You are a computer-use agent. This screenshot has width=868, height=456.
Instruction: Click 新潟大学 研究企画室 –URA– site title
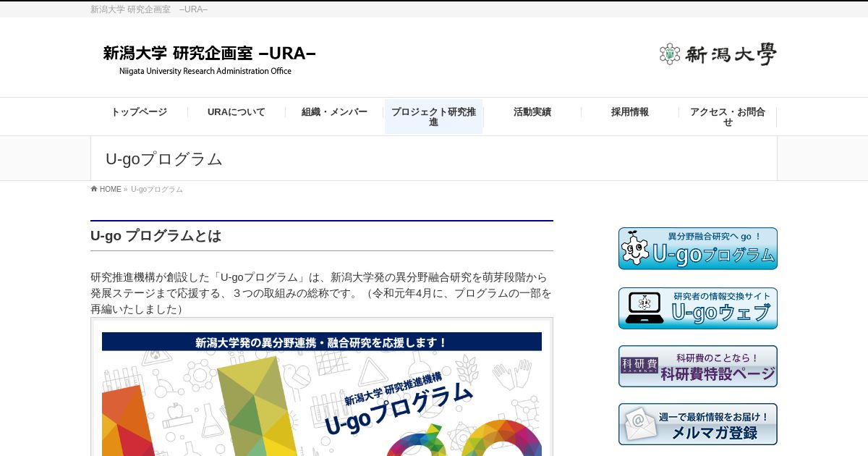209,59
